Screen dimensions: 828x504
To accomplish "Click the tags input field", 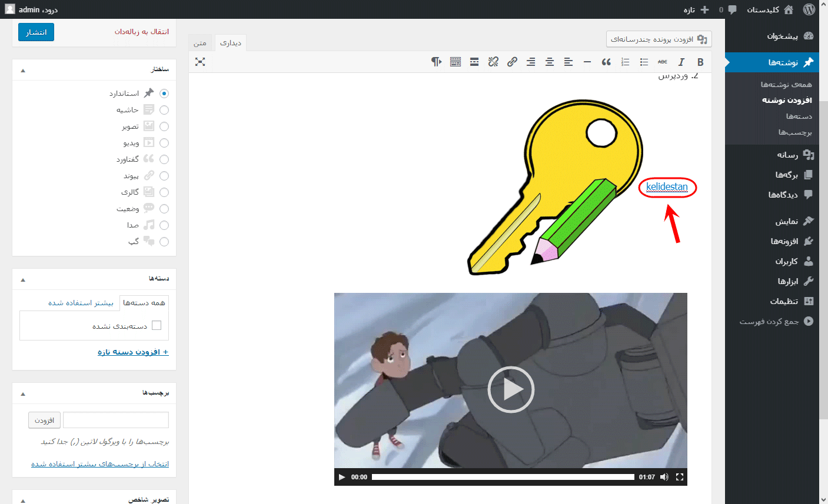I will (x=116, y=420).
